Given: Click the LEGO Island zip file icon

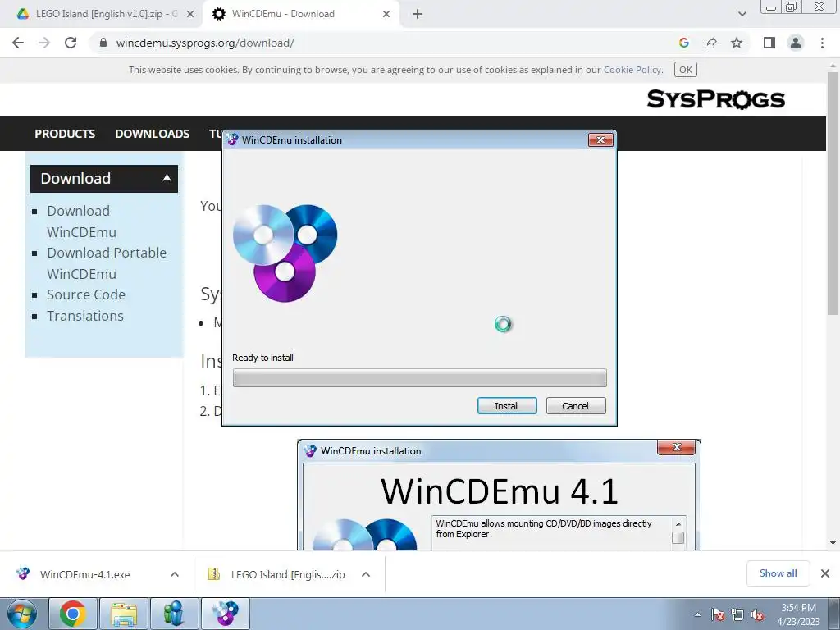Looking at the screenshot, I should pyautogui.click(x=214, y=574).
